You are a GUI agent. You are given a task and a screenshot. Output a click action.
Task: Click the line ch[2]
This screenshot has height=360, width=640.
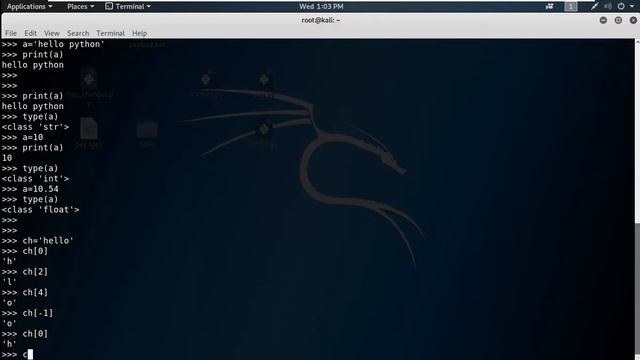[25, 272]
